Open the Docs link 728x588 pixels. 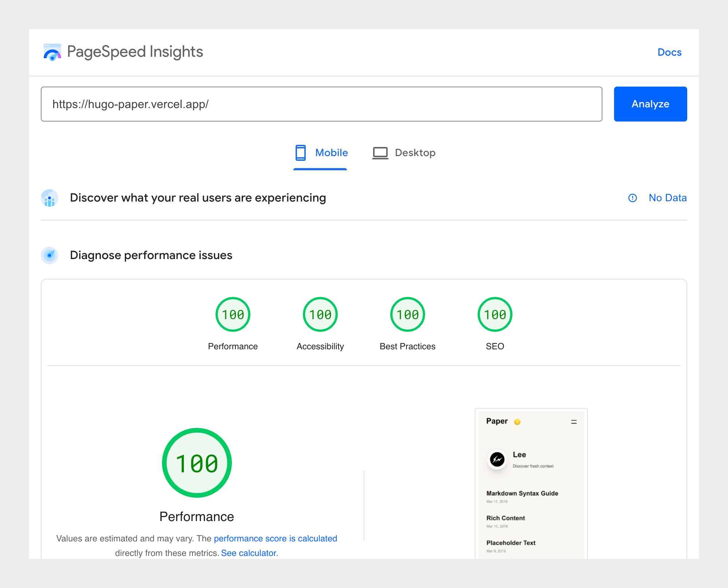coord(669,52)
